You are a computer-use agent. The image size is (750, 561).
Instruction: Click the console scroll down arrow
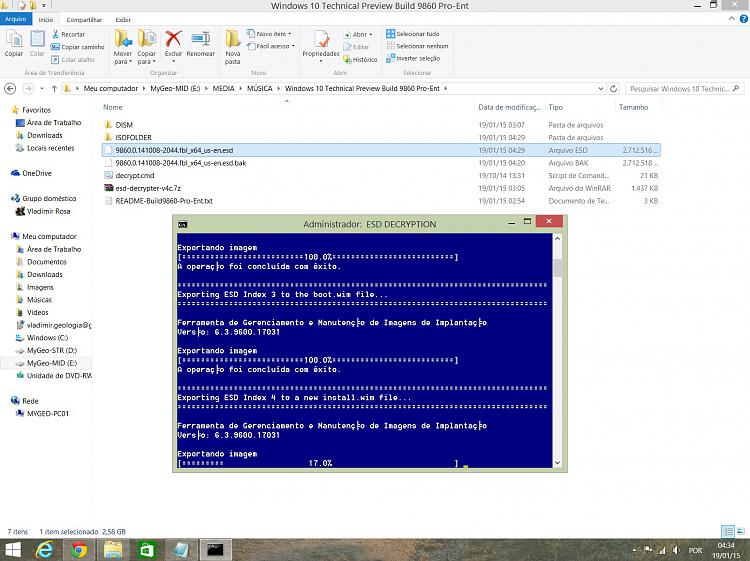557,462
